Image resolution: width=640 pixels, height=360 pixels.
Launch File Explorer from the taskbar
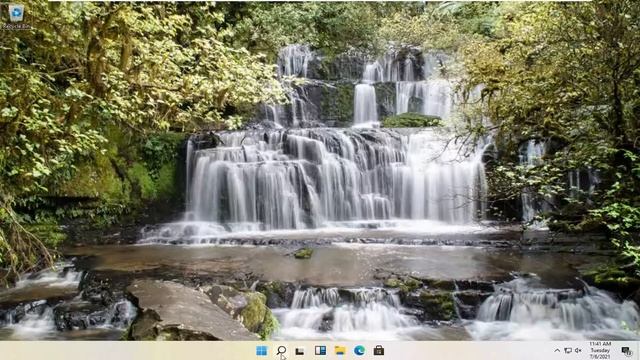point(340,351)
